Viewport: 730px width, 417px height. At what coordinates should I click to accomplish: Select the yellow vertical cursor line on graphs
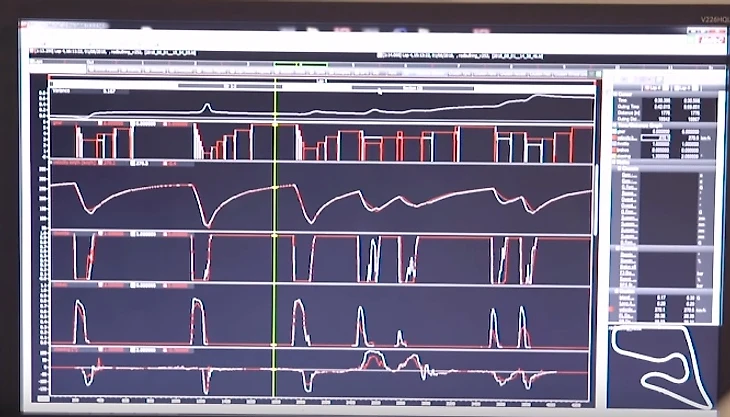(x=275, y=237)
